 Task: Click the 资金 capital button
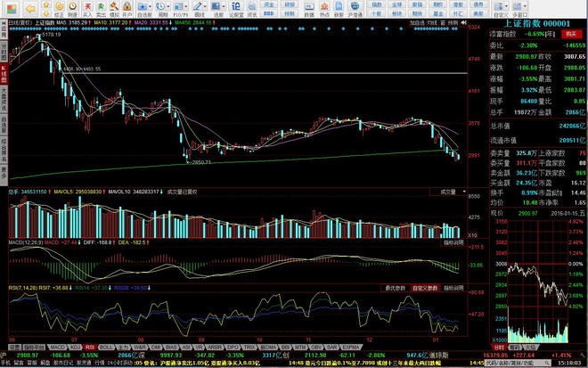[x=269, y=4]
